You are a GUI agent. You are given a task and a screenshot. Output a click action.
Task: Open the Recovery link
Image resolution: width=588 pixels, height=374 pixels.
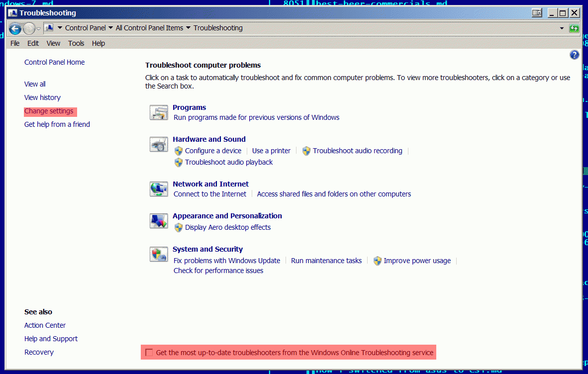point(39,352)
